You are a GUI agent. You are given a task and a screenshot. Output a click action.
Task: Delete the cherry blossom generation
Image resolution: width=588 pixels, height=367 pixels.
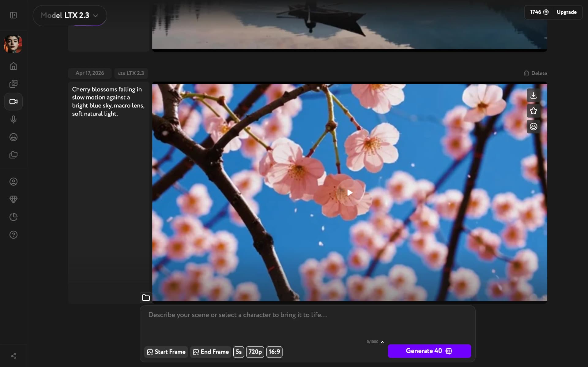(x=535, y=73)
